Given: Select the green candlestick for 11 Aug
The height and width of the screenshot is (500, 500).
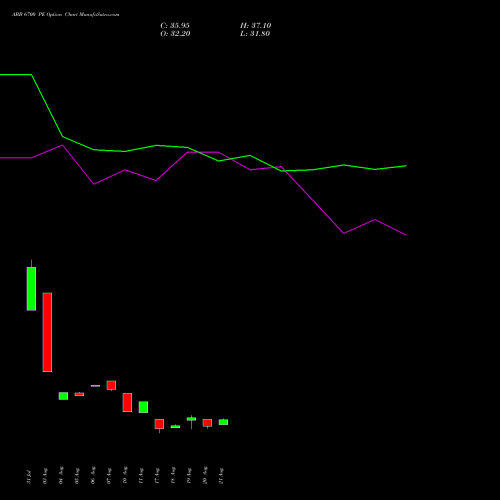Looking at the screenshot, I should click(143, 407).
